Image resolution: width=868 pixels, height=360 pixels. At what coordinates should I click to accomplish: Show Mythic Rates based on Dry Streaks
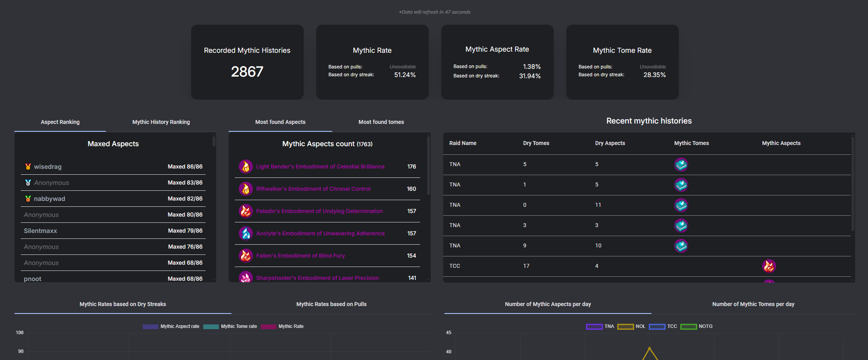pos(123,304)
